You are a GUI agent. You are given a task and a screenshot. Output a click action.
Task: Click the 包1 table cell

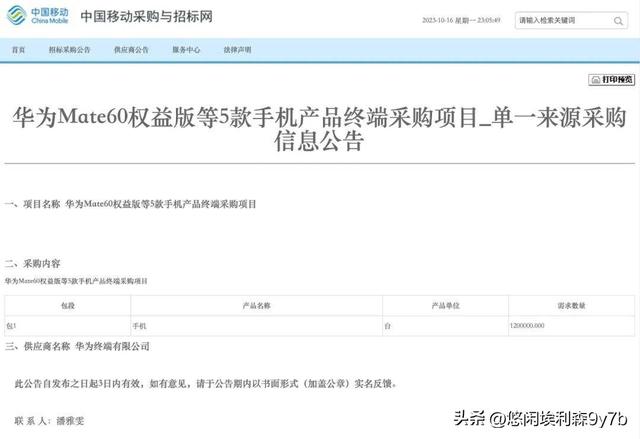point(68,326)
